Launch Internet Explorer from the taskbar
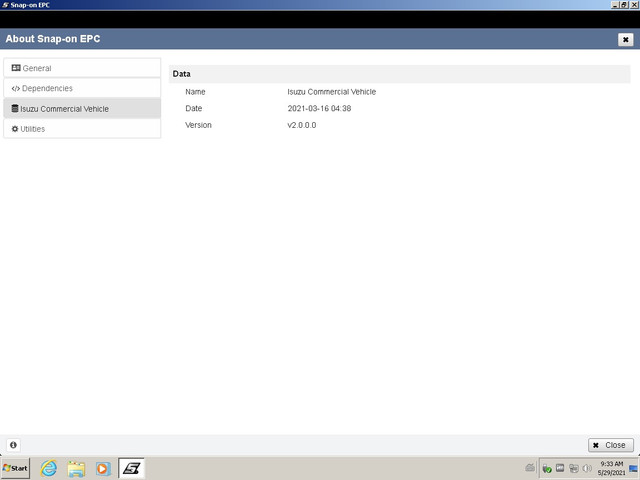The width and height of the screenshot is (640, 480). tap(49, 468)
